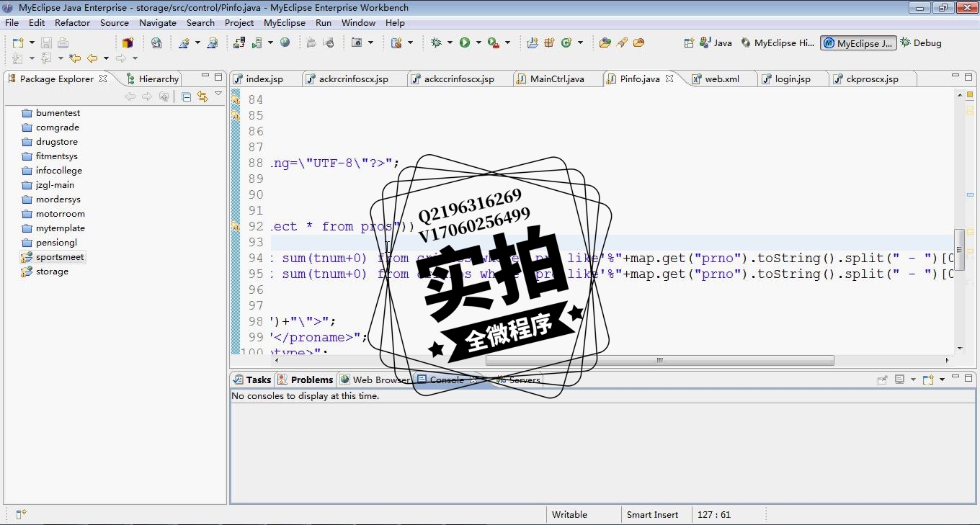
Task: Click the yellow Back navigation arrow
Action: 92,58
